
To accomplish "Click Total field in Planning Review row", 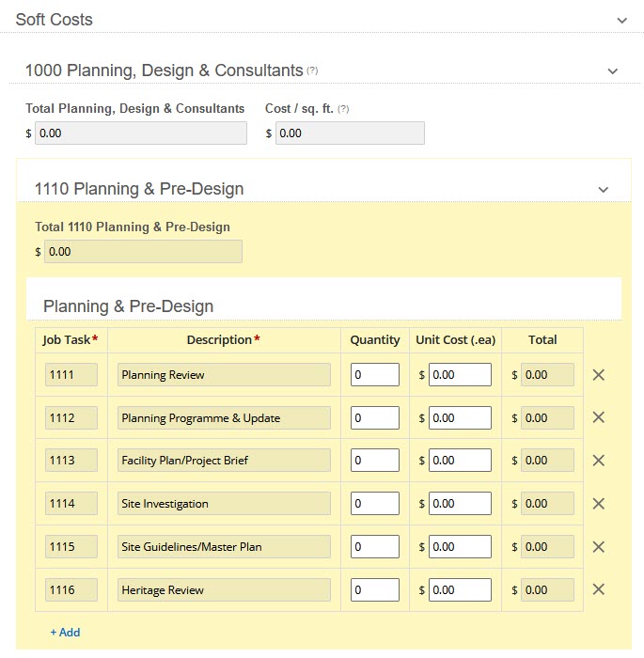I will pyautogui.click(x=547, y=375).
